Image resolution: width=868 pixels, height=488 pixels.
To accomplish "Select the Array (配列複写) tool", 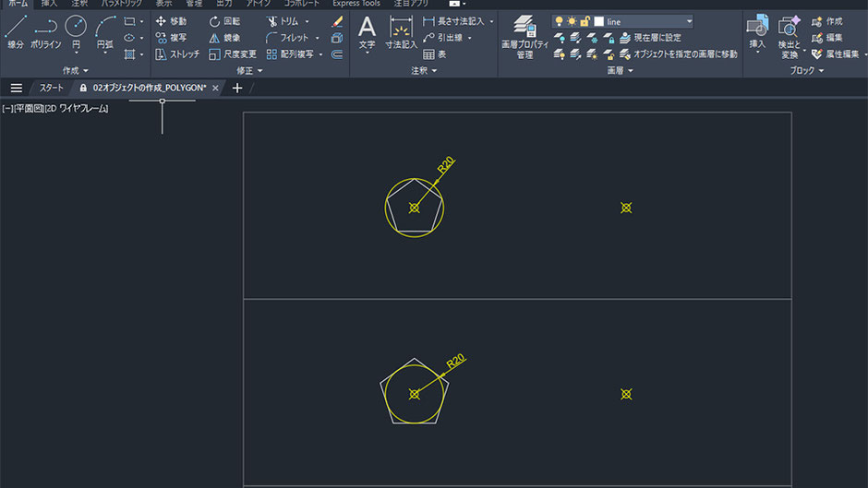I will pos(290,54).
